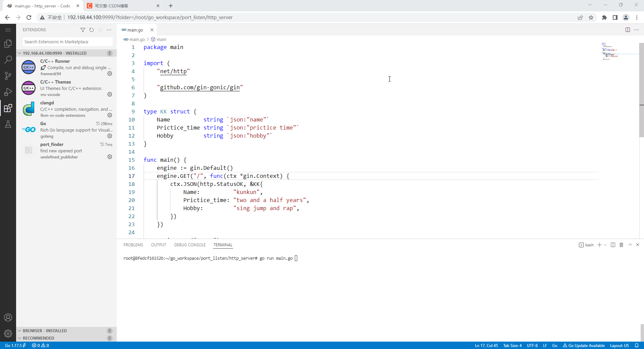The height and width of the screenshot is (349, 644).
Task: Change LF end of line sequence
Action: [x=545, y=345]
